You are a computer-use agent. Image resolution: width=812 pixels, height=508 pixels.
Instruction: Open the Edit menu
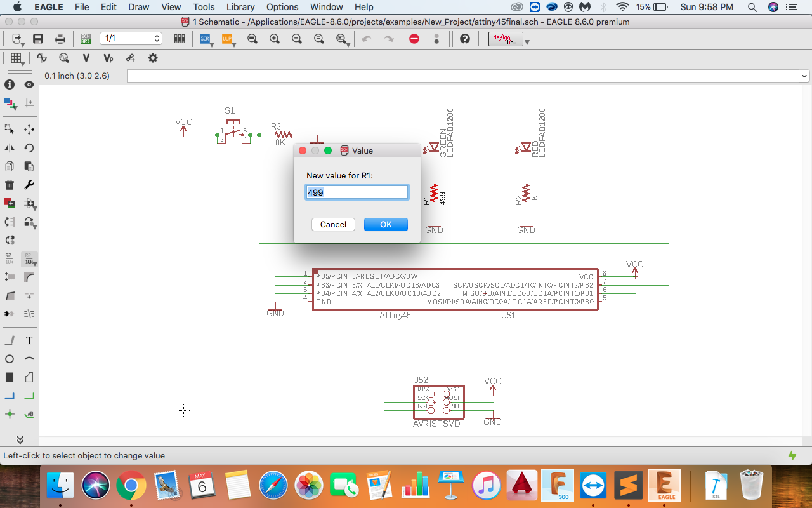click(x=108, y=7)
